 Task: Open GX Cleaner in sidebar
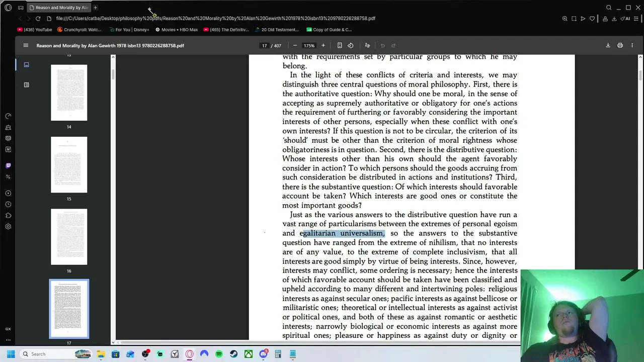(x=8, y=127)
